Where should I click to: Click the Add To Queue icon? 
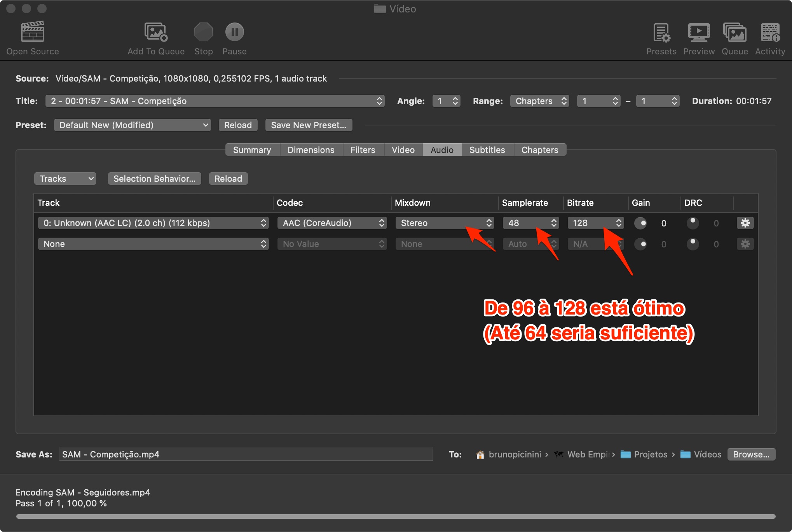tap(156, 32)
